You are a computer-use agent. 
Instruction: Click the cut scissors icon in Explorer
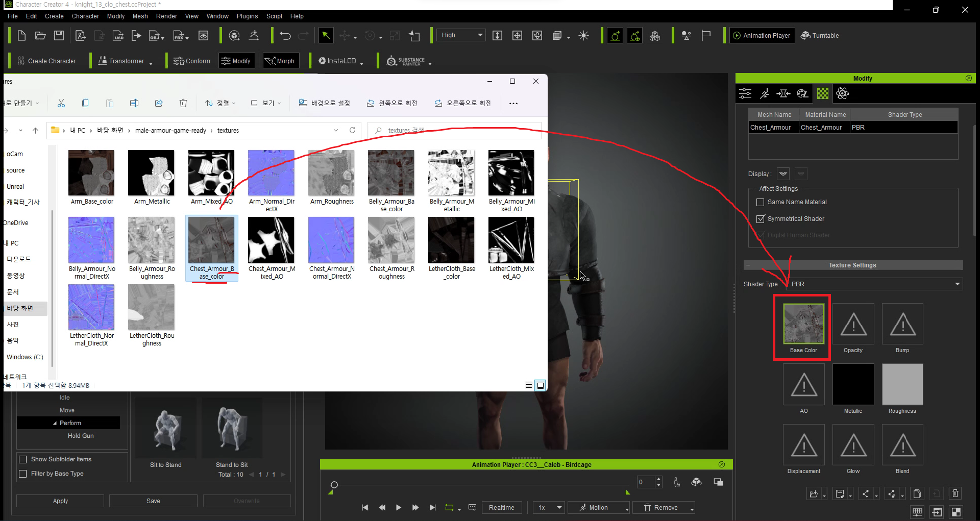click(61, 103)
